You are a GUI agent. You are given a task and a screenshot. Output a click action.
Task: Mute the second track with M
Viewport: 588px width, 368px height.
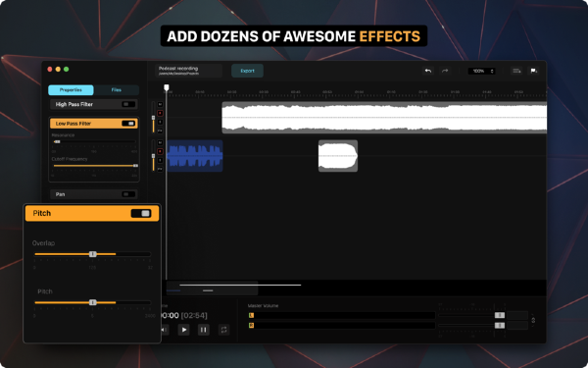[160, 142]
